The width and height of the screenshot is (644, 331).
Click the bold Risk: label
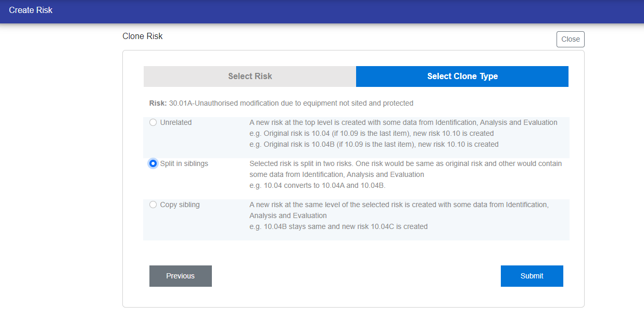coord(158,103)
